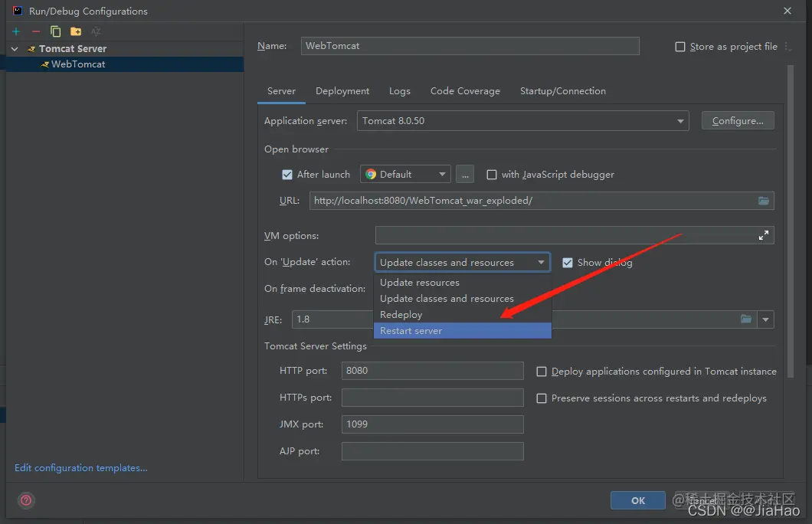Open Store as project file options menu
Image resolution: width=812 pixels, height=524 pixels.
[x=787, y=47]
